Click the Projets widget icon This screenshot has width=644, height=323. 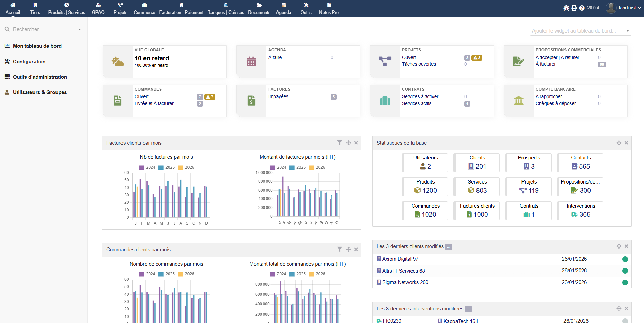click(x=385, y=61)
